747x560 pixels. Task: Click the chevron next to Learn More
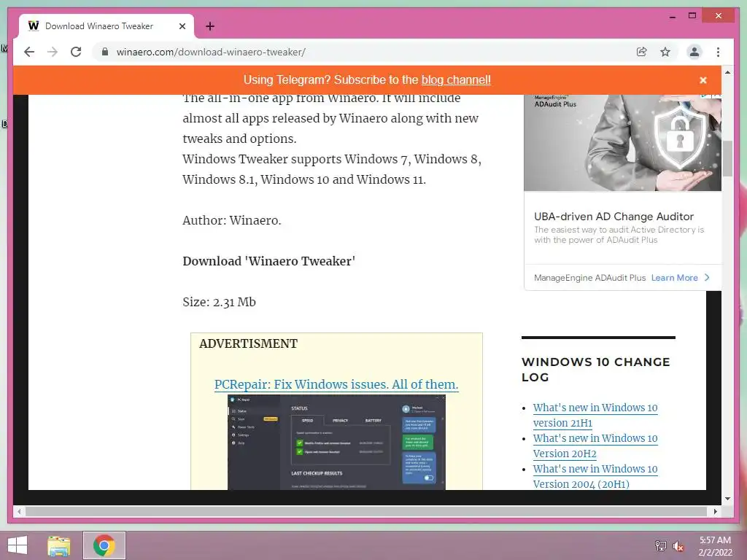[x=707, y=278]
